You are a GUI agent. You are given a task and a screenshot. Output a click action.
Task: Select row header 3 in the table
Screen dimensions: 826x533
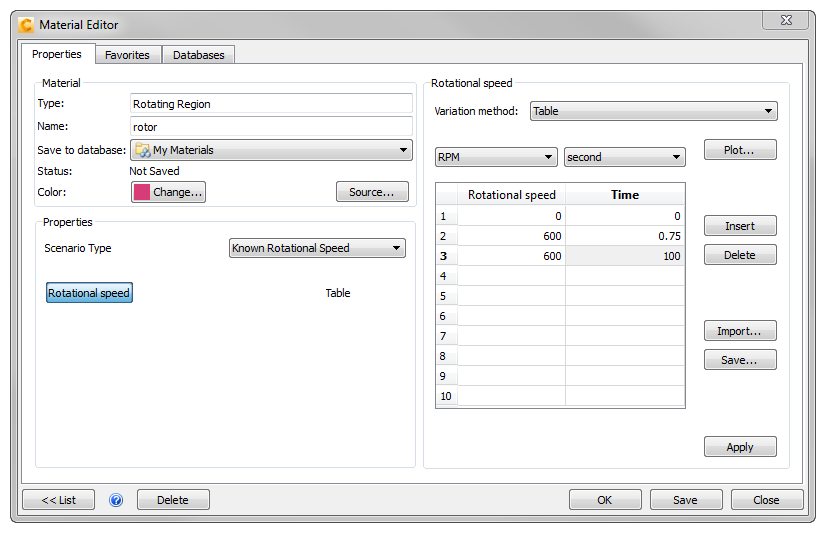[x=446, y=256]
